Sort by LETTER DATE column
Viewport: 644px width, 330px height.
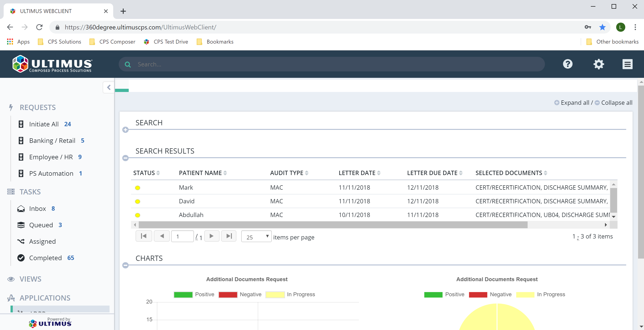pos(359,173)
